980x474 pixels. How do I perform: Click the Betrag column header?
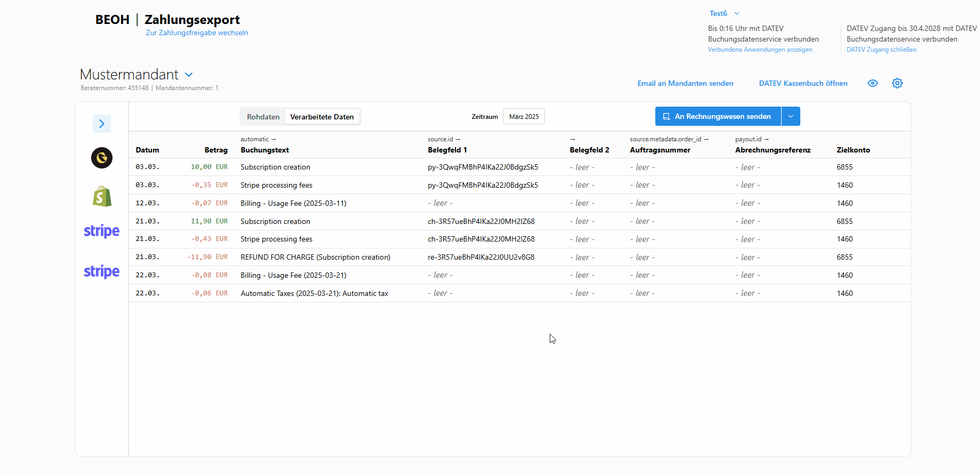click(216, 150)
